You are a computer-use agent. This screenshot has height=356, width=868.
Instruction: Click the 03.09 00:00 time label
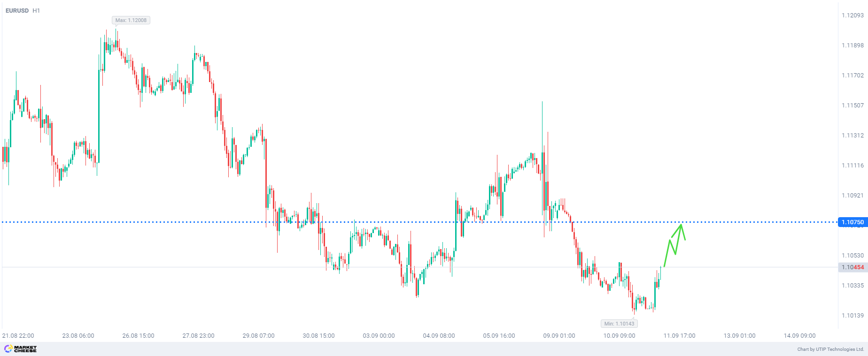379,336
